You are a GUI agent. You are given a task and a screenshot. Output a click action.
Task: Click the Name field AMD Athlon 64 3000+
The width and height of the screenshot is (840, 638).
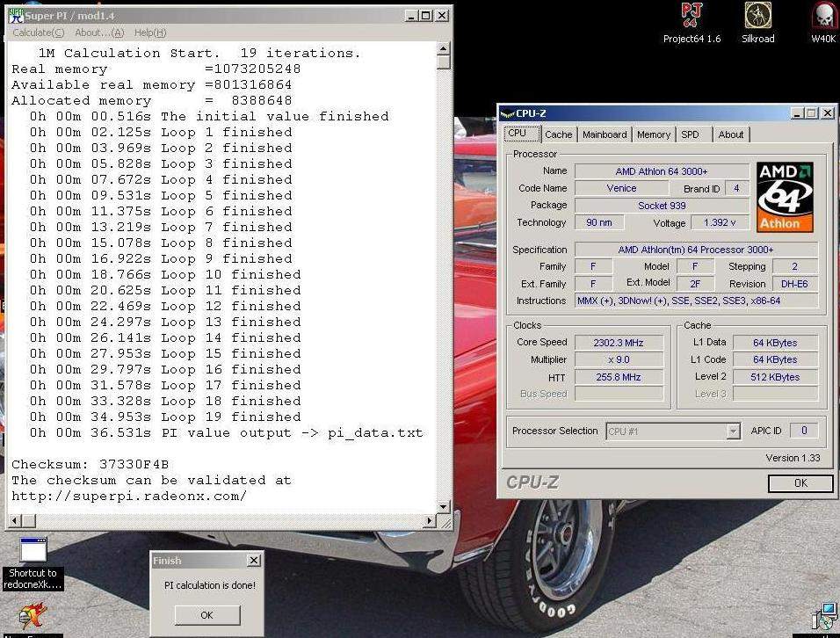662,171
